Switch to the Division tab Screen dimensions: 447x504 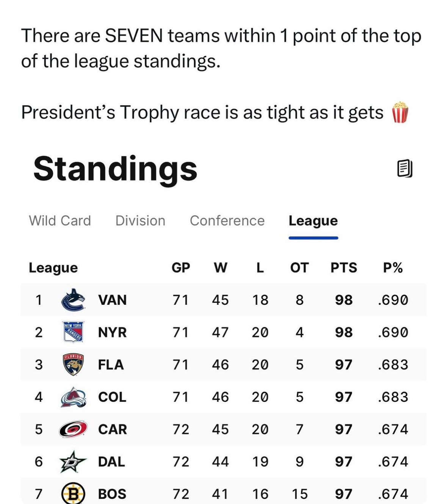click(140, 220)
